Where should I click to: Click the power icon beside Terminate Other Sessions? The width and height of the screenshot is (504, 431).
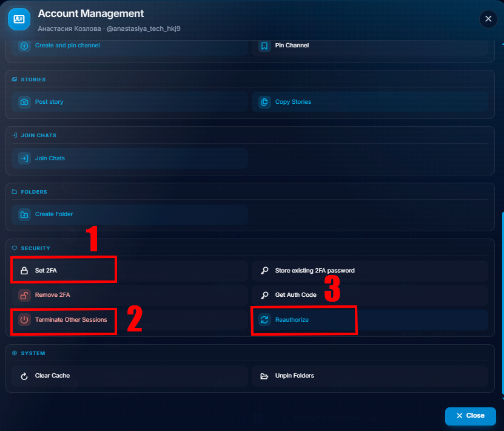click(24, 320)
